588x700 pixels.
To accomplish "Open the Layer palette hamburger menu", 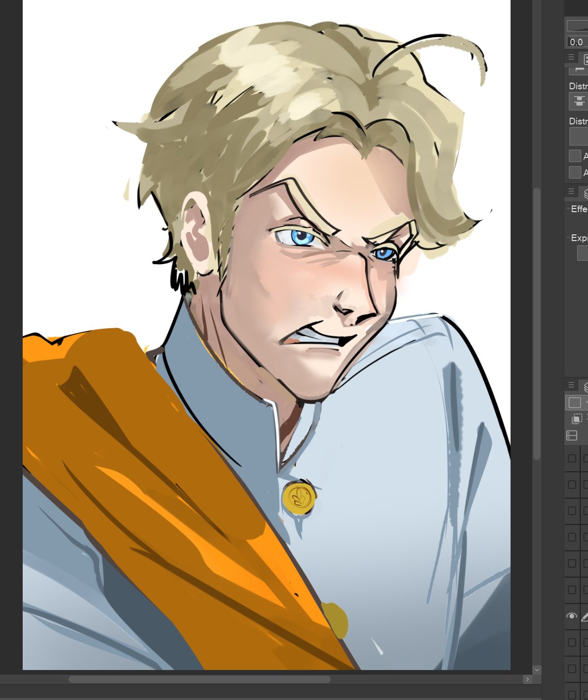I will pyautogui.click(x=571, y=385).
